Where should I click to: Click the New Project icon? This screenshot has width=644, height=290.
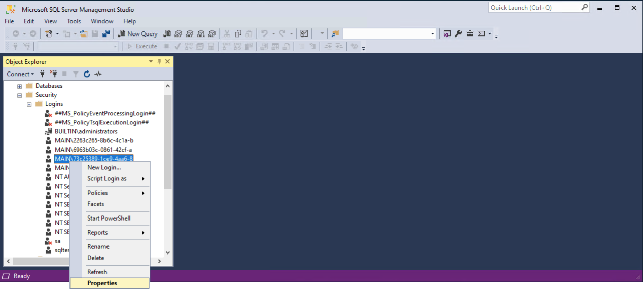coord(49,33)
